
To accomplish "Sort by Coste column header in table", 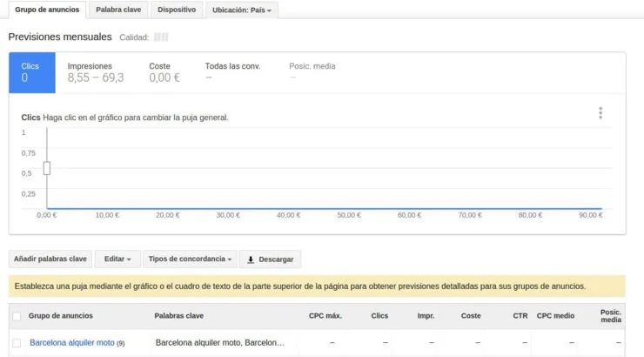I will [471, 316].
